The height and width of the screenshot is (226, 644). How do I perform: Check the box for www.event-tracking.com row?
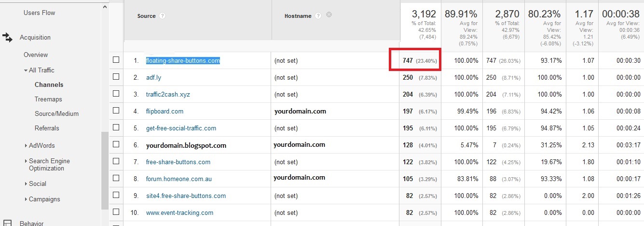(x=116, y=212)
